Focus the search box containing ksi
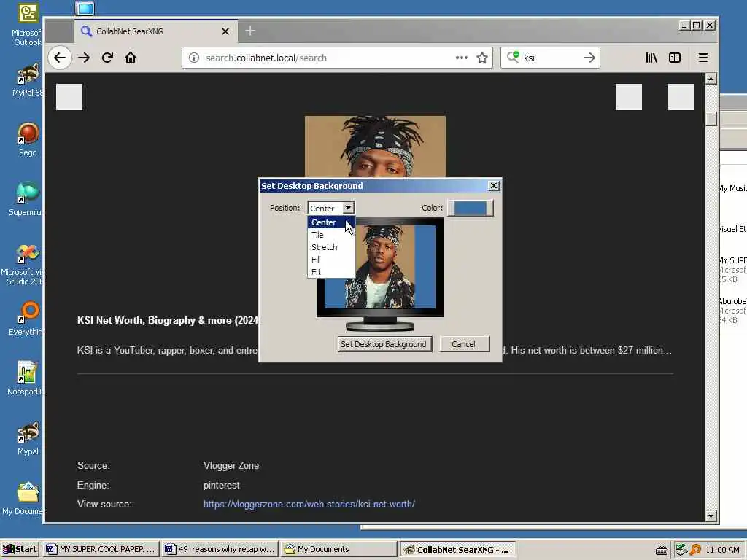 click(x=550, y=58)
